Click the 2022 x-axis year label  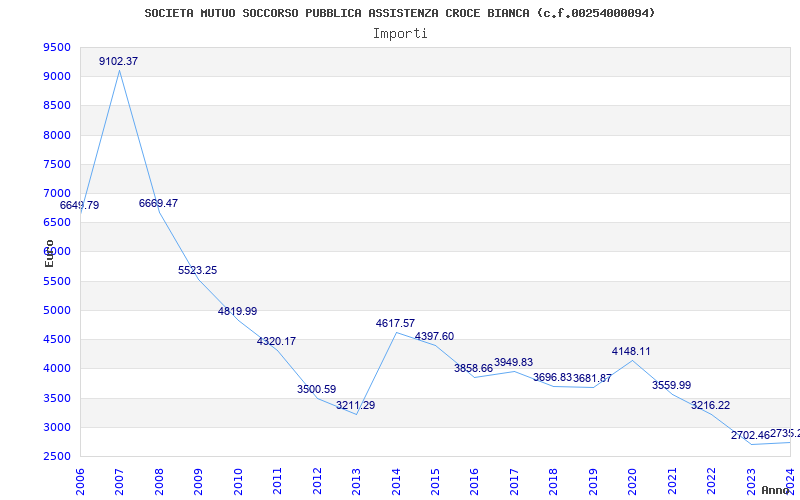(x=712, y=481)
